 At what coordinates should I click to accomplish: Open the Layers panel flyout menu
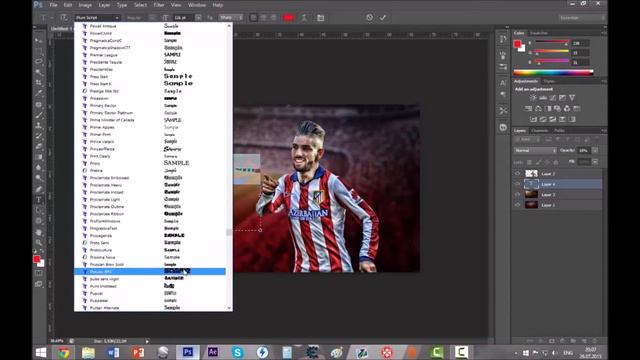603,131
